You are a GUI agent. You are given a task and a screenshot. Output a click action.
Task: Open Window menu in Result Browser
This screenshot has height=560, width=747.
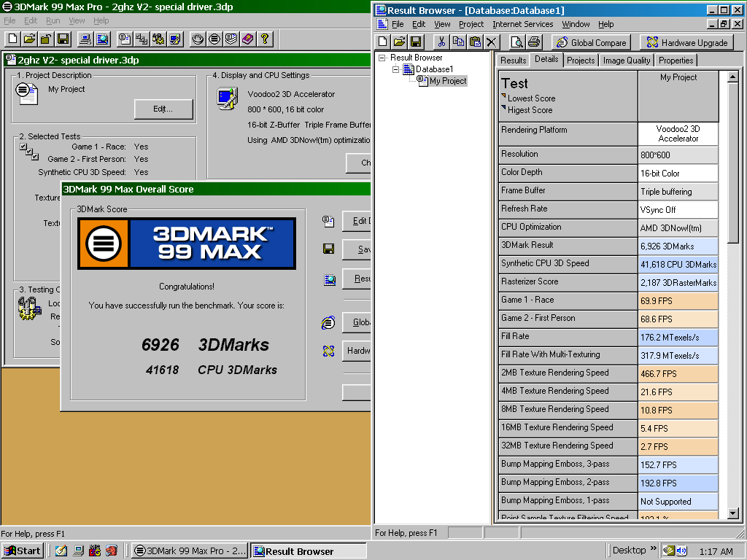click(x=576, y=24)
